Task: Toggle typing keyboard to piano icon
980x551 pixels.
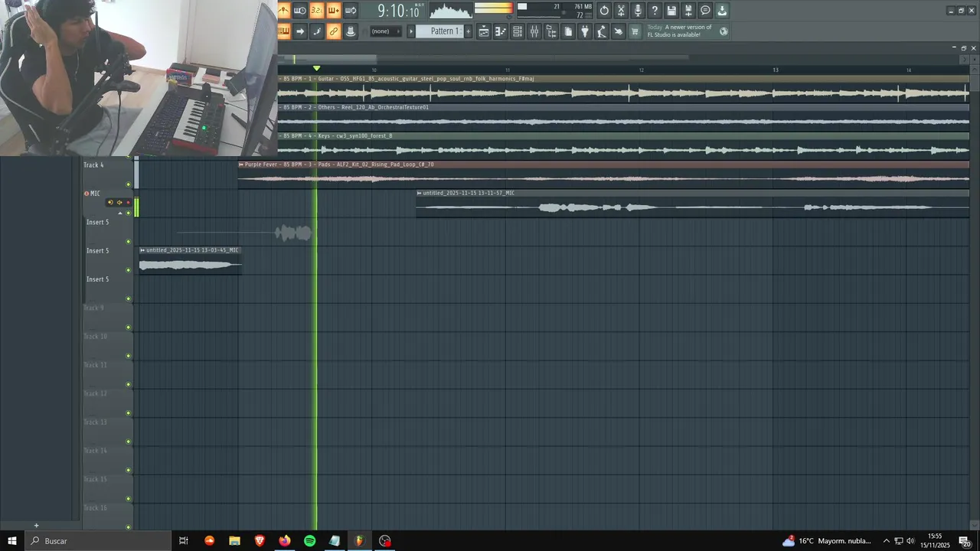Action: tap(283, 31)
